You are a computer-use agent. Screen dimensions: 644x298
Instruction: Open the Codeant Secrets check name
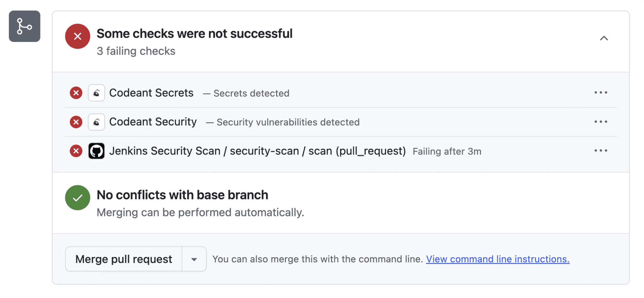click(x=151, y=93)
